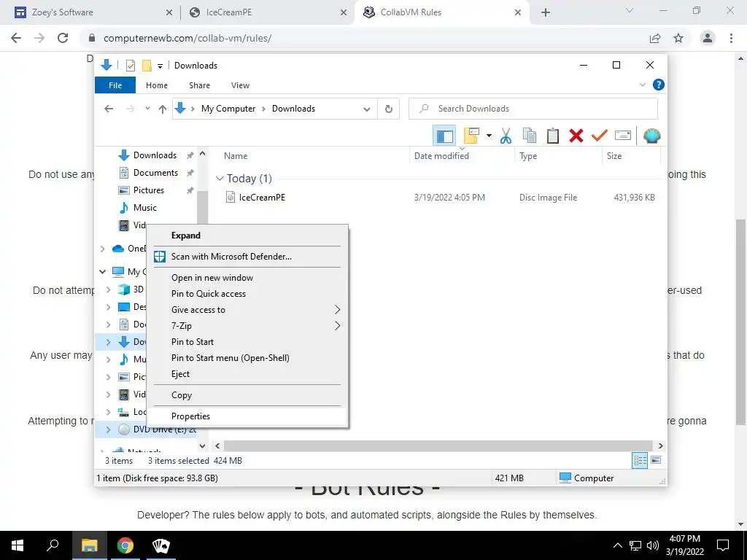Choose Eject in context menu
The image size is (747, 560).
click(248, 374)
